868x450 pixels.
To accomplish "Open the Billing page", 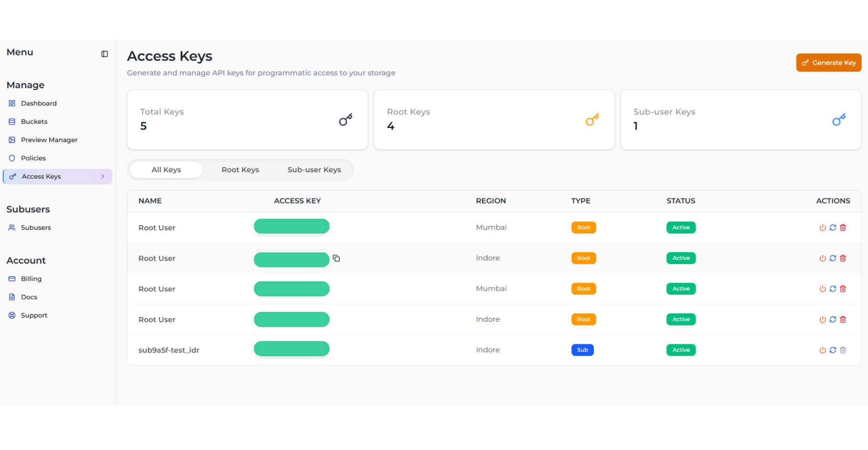I will tap(31, 279).
